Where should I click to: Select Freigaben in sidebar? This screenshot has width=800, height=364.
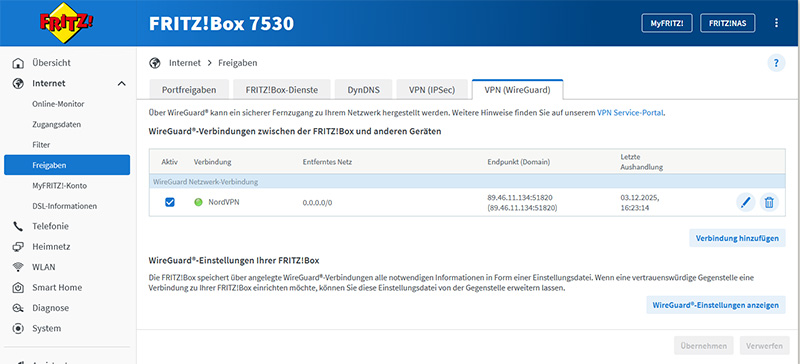pyautogui.click(x=67, y=165)
